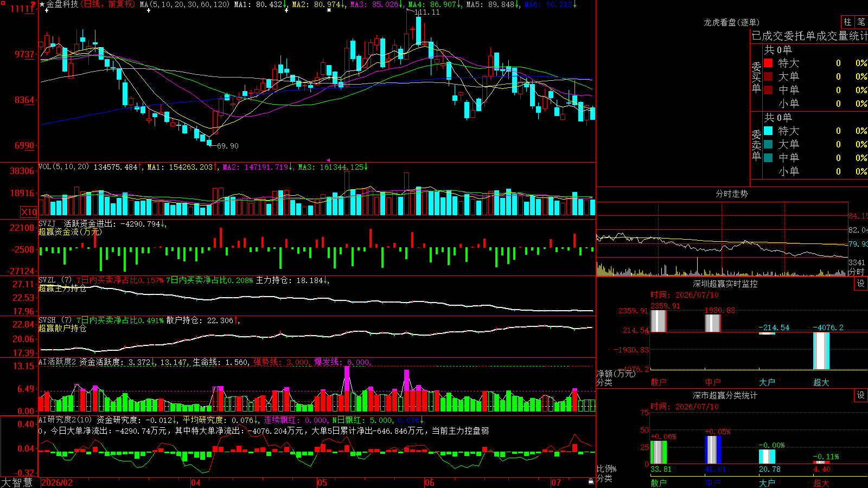Click the yellow MA2: 80.974 value

tap(318, 4)
